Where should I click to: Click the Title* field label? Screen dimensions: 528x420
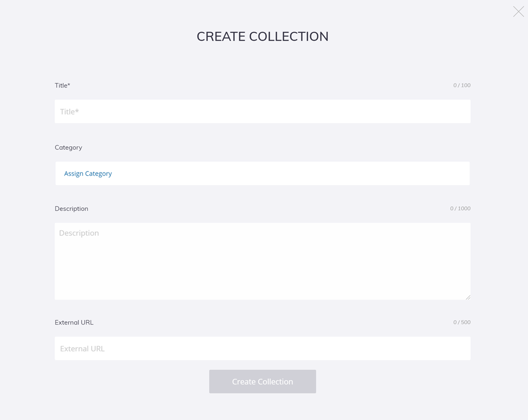pos(62,85)
